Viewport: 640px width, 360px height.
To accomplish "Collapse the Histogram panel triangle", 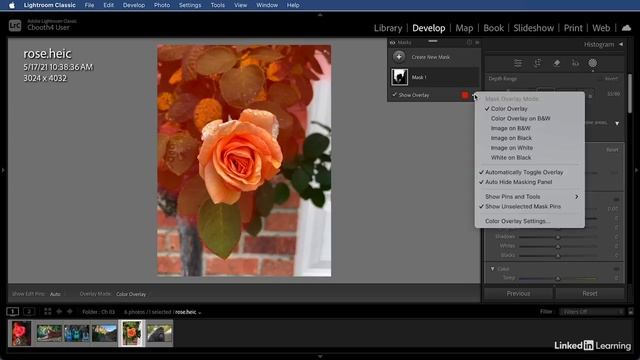I will coord(621,44).
